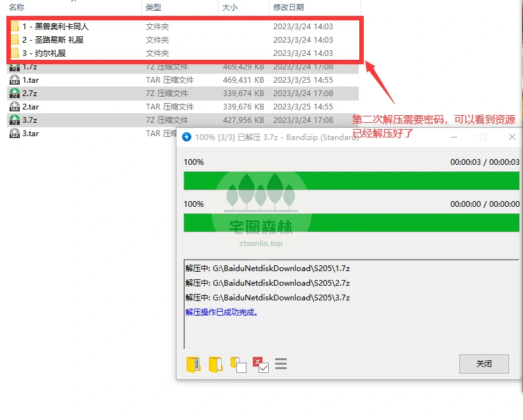
Task: Click the open archive folder icon in Bandizip
Action: coord(194,364)
